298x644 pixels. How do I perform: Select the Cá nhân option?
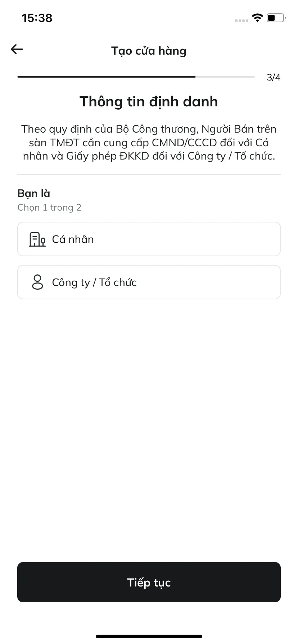pyautogui.click(x=149, y=239)
